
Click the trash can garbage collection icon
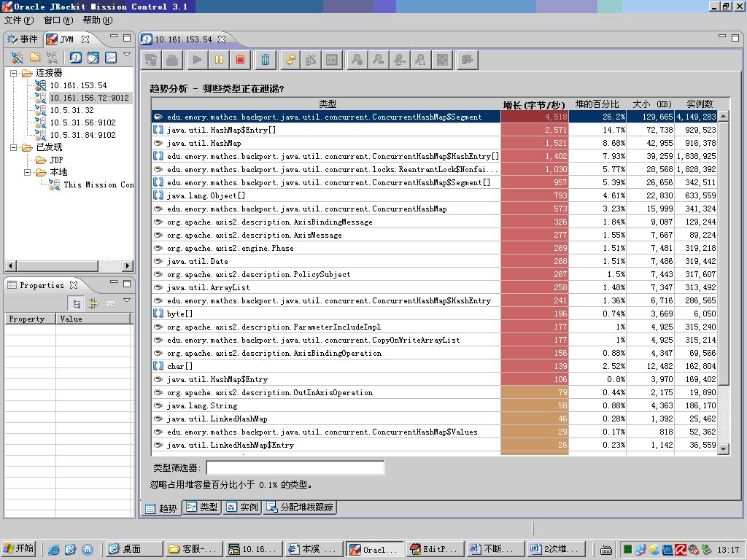pyautogui.click(x=266, y=60)
